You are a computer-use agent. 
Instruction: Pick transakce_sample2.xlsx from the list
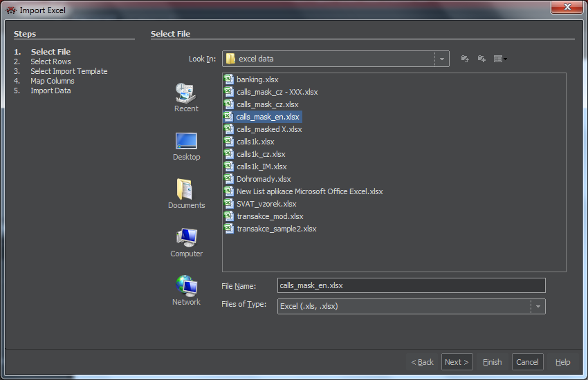point(276,229)
